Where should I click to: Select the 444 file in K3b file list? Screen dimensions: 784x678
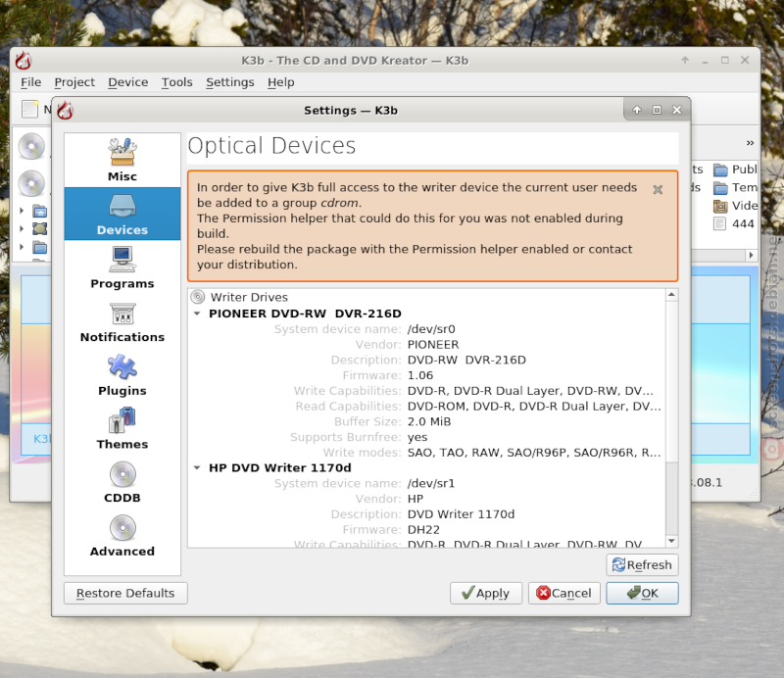(734, 223)
